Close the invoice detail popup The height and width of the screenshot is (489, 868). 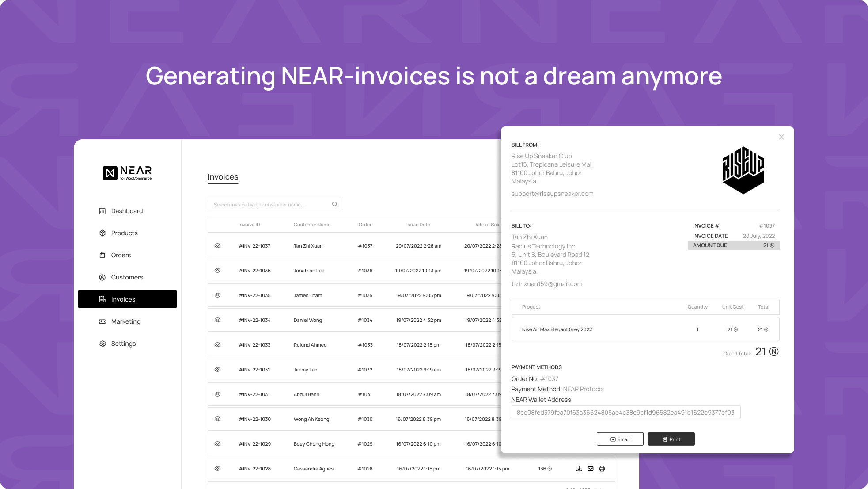(781, 137)
